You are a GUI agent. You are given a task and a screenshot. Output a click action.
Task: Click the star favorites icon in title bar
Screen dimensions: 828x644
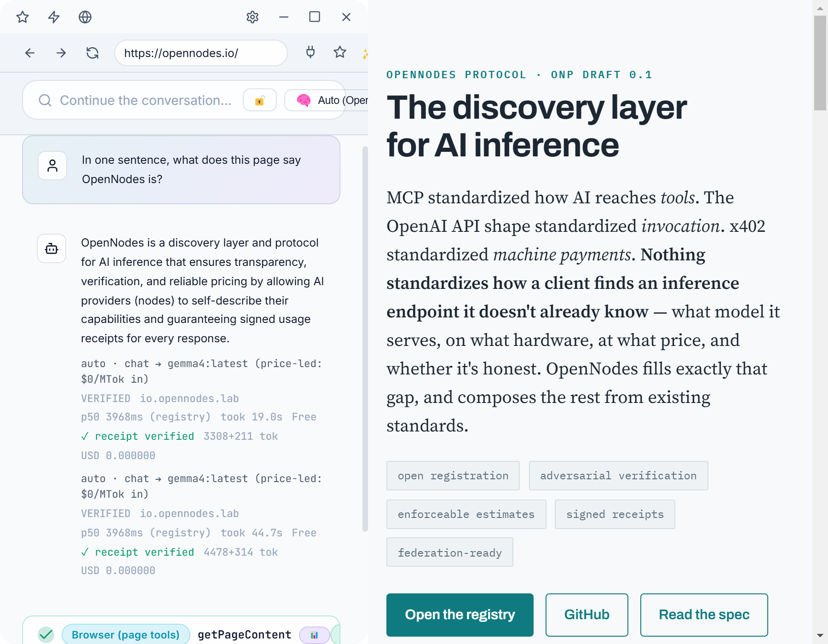pyautogui.click(x=23, y=17)
